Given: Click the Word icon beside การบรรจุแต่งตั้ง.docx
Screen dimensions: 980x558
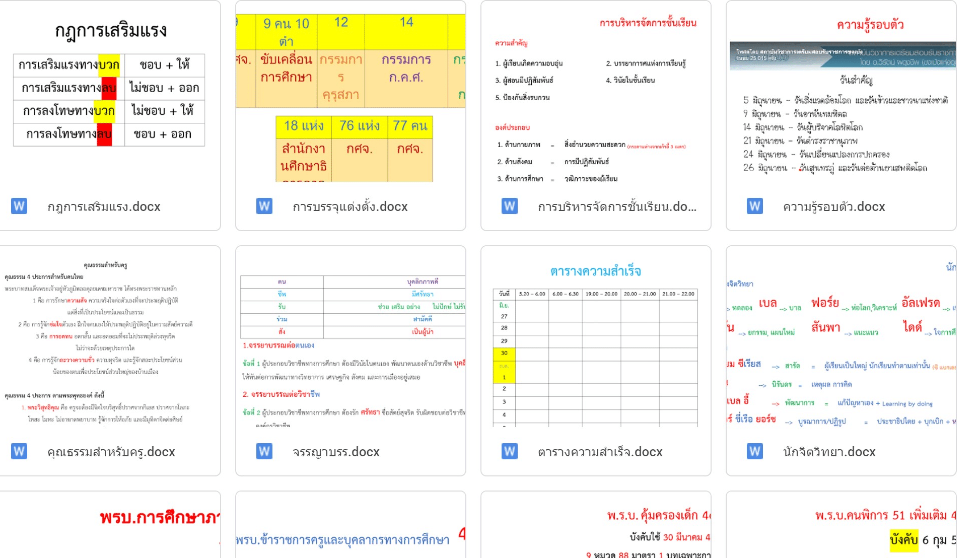Looking at the screenshot, I should pos(264,206).
